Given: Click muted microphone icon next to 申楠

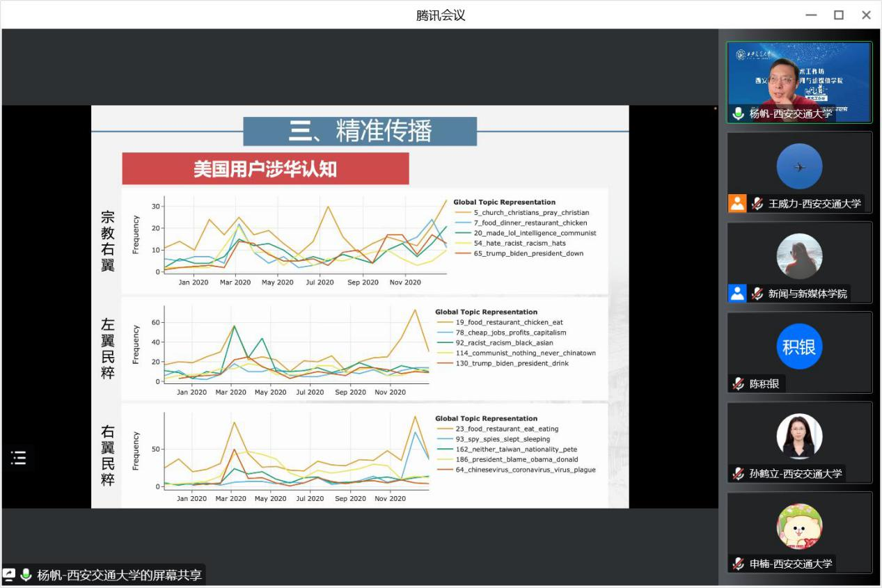Looking at the screenshot, I should 738,564.
